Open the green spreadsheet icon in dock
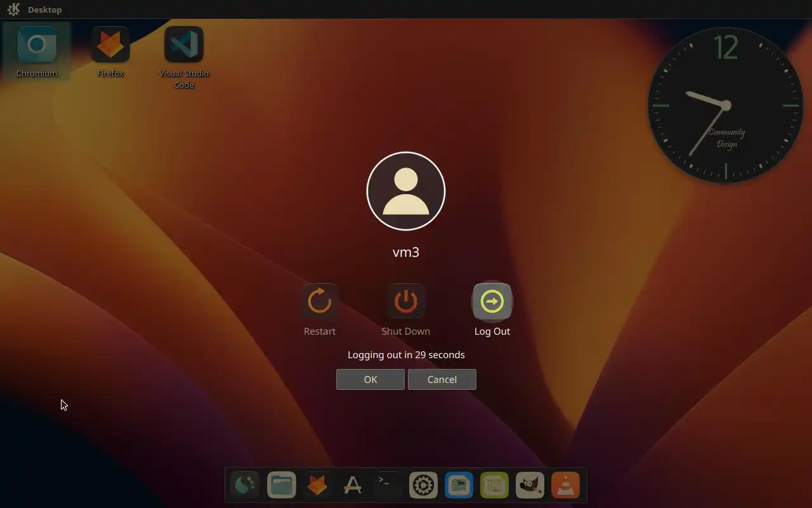812x508 pixels. (x=494, y=486)
